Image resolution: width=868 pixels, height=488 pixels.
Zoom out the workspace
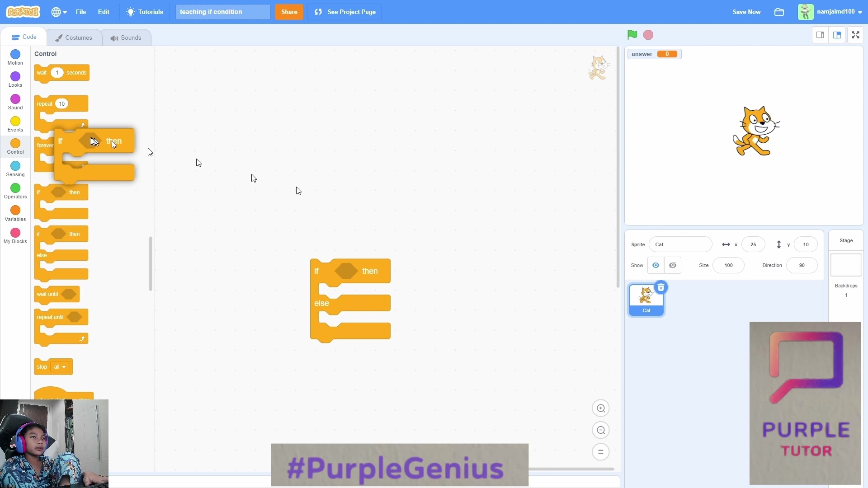pos(601,430)
